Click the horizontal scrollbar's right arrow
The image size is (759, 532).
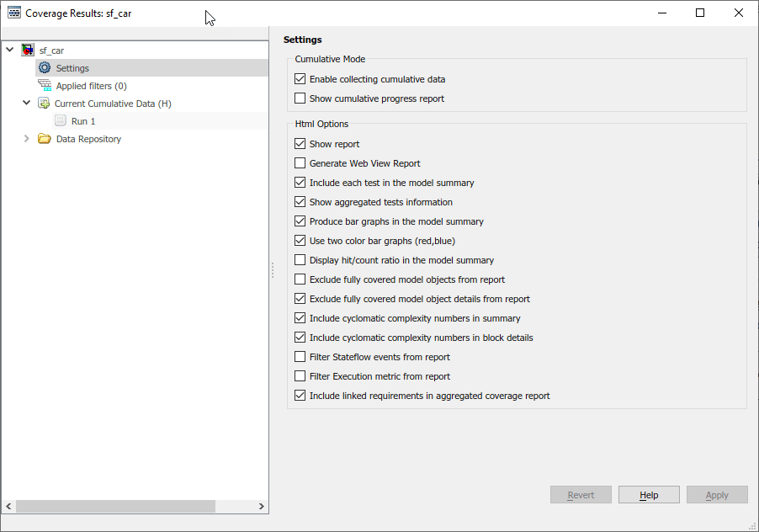click(x=262, y=506)
